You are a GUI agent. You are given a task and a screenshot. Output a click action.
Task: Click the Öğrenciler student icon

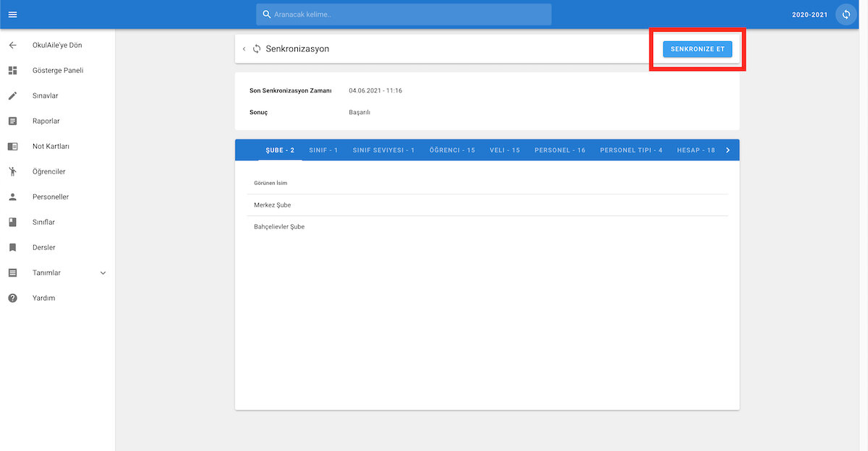pos(12,172)
